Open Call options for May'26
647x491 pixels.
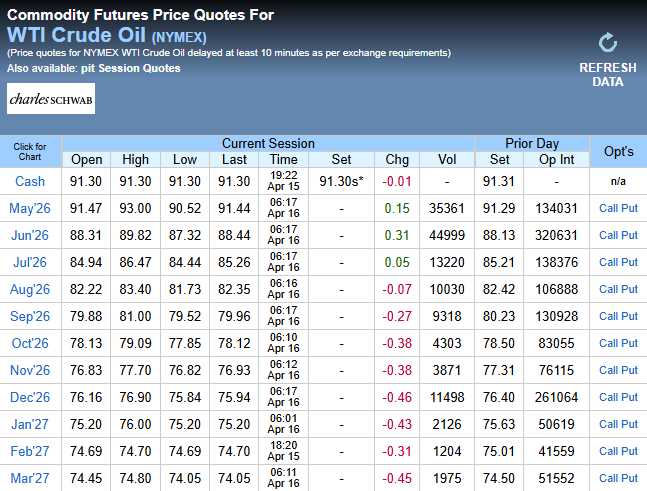point(609,208)
